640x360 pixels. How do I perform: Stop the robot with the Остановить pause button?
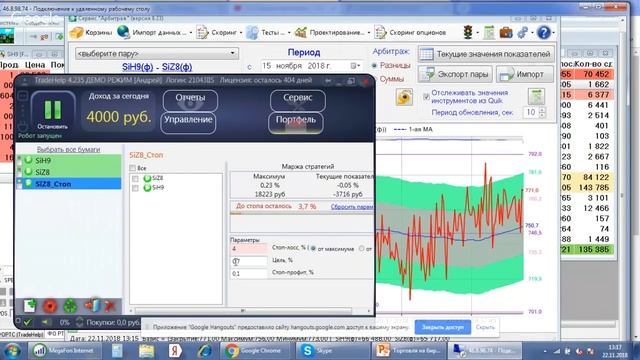click(x=53, y=111)
